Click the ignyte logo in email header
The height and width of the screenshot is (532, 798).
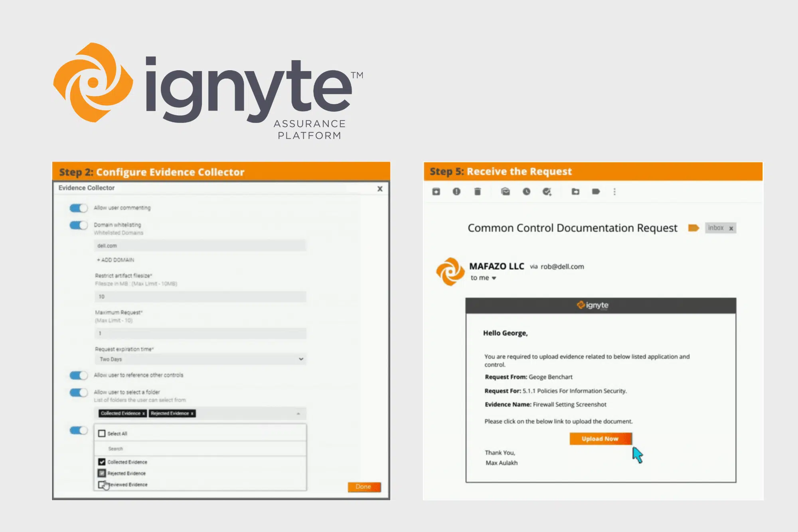[593, 305]
